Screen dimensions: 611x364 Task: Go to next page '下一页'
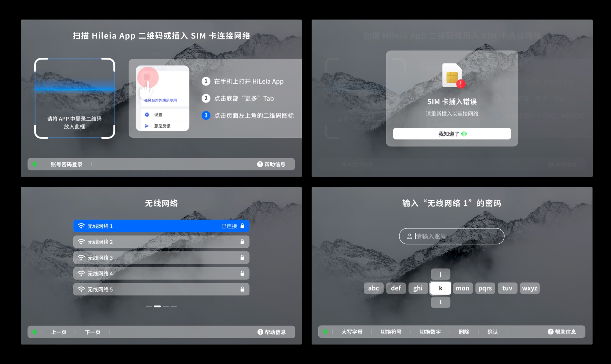pyautogui.click(x=93, y=332)
